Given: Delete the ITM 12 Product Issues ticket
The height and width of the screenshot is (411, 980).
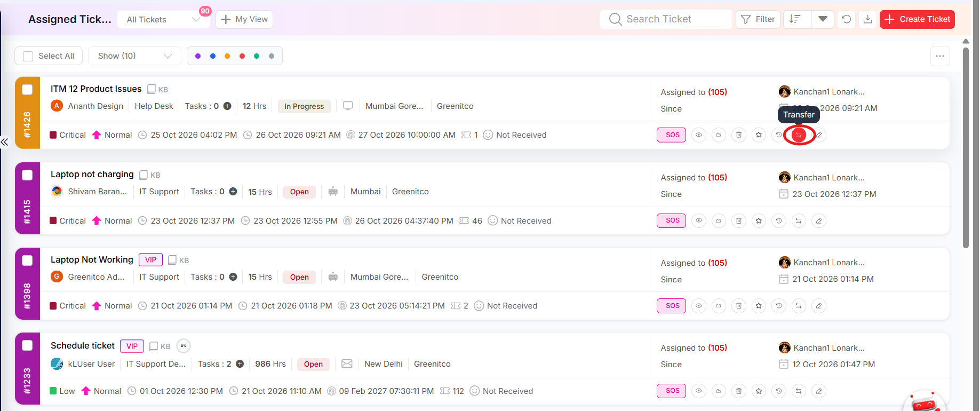Looking at the screenshot, I should tap(739, 135).
